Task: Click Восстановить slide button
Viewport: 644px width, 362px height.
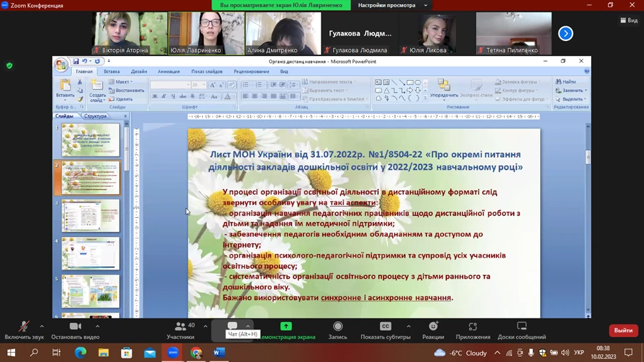Action: tap(126, 90)
